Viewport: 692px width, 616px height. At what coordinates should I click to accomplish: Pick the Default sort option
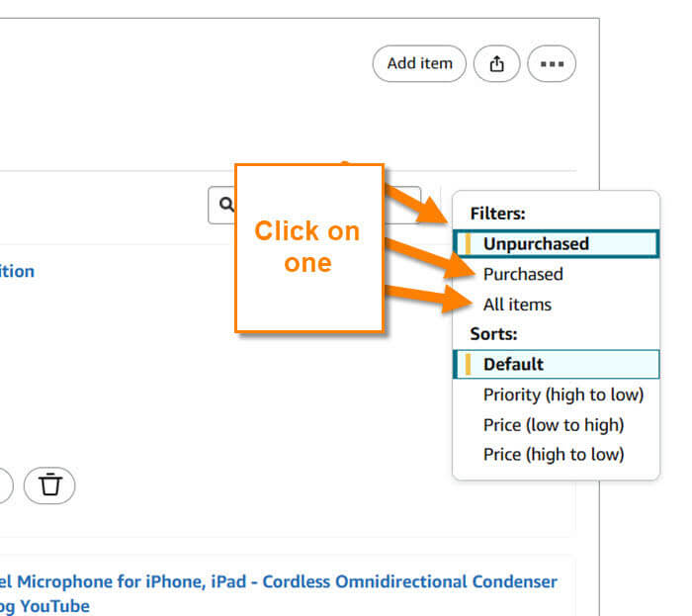556,364
